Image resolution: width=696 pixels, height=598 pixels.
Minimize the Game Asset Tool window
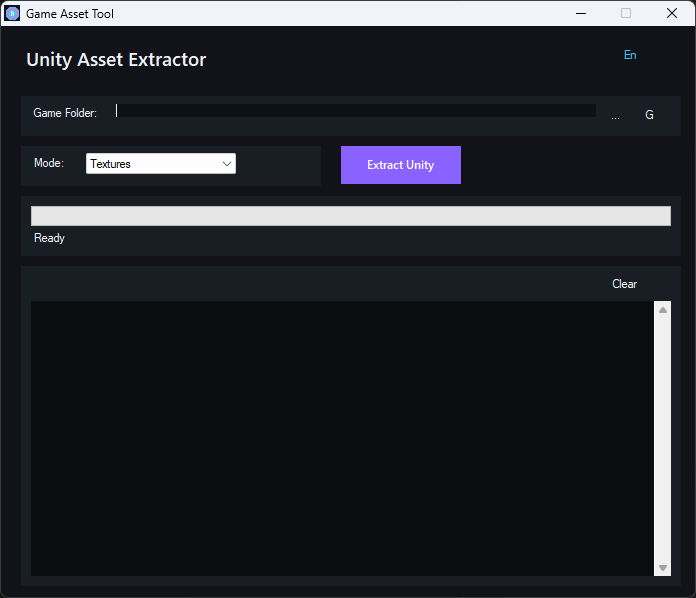coord(581,13)
